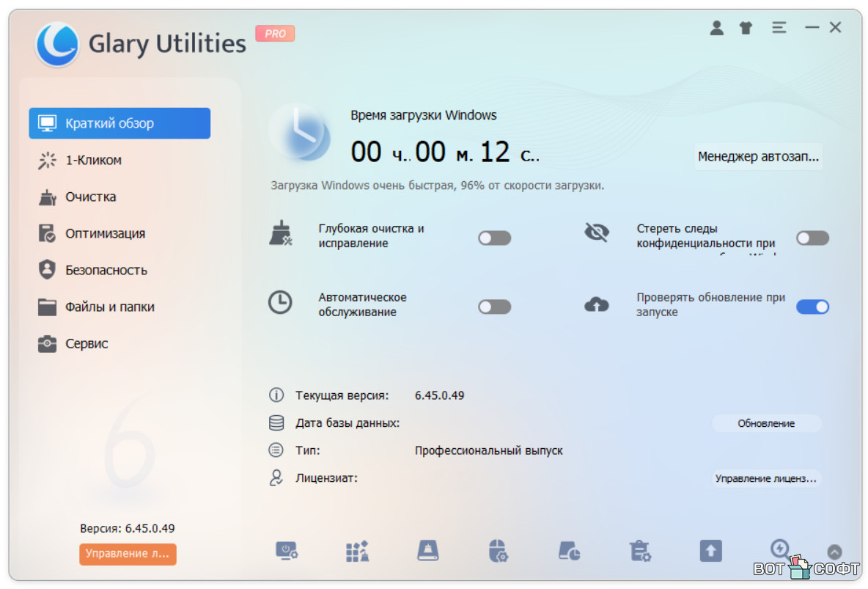The width and height of the screenshot is (868, 589).
Task: Open the mouse context menu manager icon
Action: (x=499, y=552)
